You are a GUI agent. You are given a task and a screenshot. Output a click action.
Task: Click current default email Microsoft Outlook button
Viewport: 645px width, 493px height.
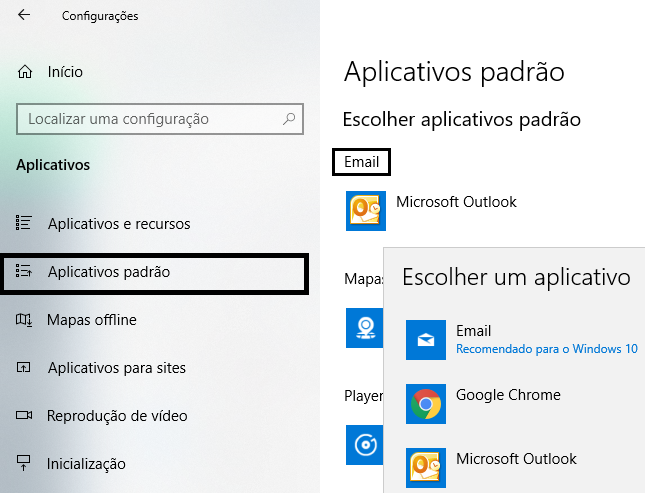click(431, 211)
